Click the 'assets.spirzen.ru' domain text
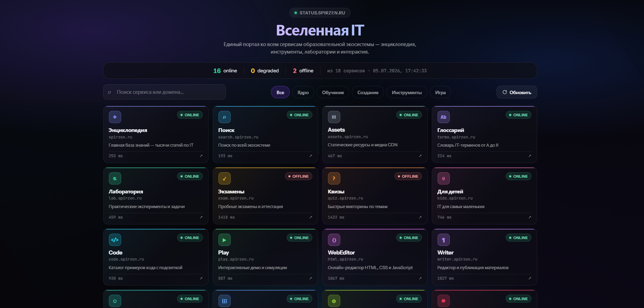This screenshot has width=644, height=308. (348, 137)
